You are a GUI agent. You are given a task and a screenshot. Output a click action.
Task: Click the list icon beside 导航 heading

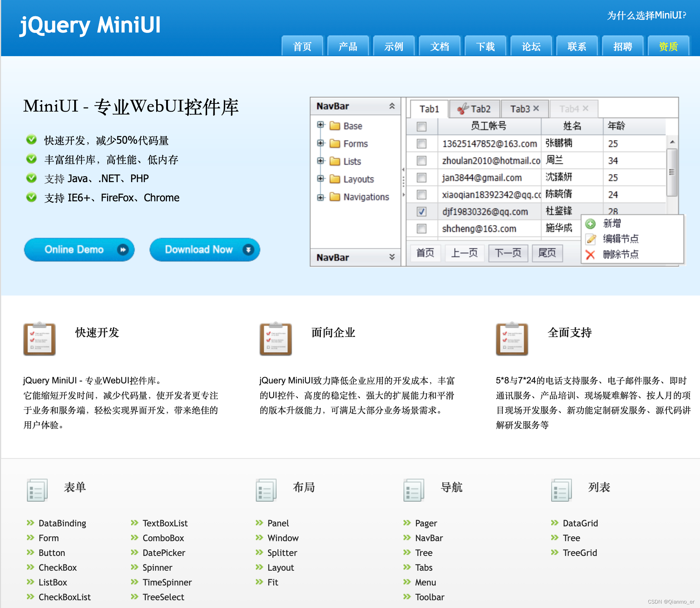point(414,490)
